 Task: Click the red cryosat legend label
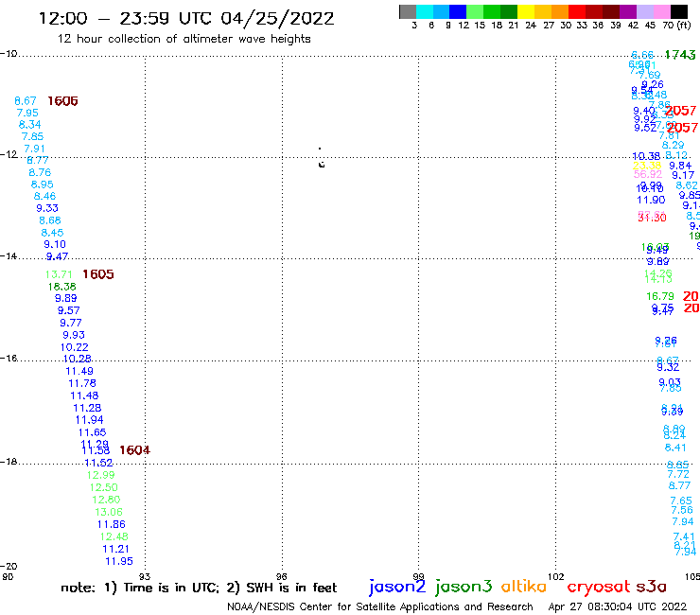pos(598,588)
